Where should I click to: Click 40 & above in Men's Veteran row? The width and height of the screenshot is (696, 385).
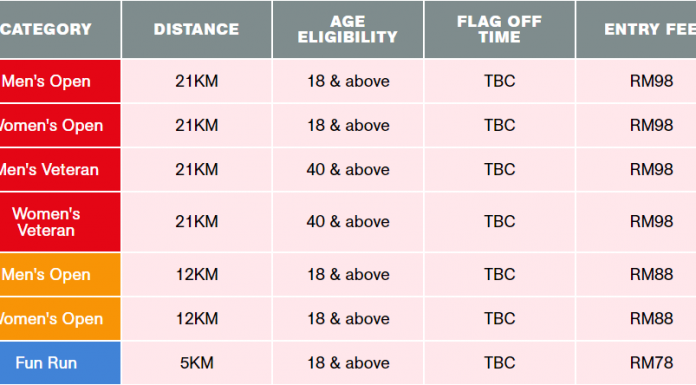pos(348,170)
